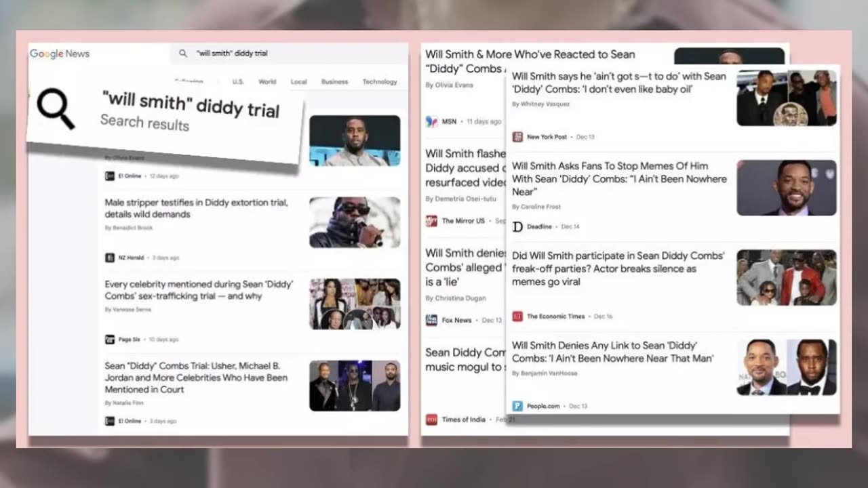
Task: Click the 'Dec 16' date on Economic Times article
Action: pos(603,317)
